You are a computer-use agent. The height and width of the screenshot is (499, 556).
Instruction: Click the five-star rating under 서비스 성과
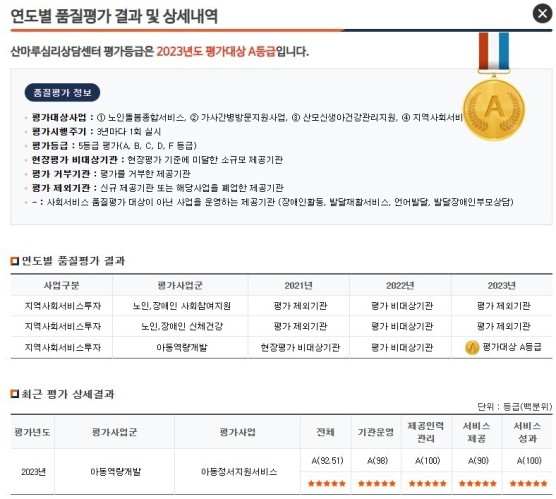click(x=528, y=483)
